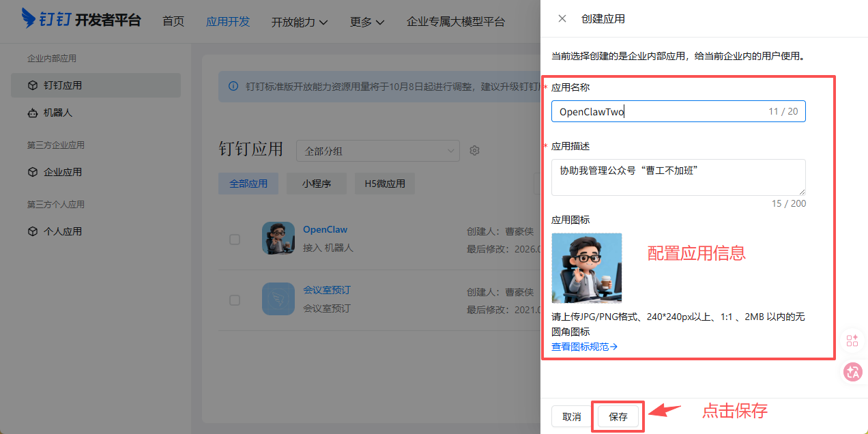868x434 pixels.
Task: Open settings gear next to group dropdown
Action: point(475,151)
